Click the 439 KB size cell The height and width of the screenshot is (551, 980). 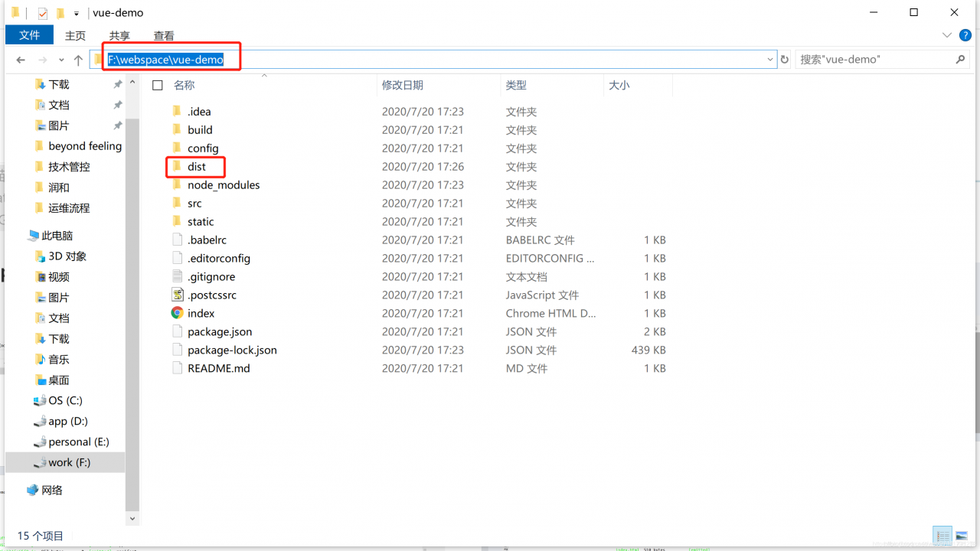648,350
